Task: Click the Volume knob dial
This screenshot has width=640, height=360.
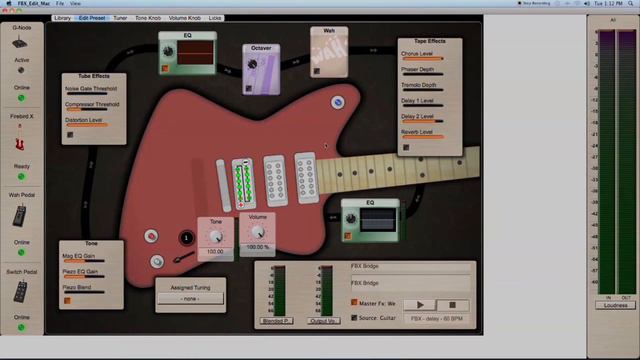Action: 258,231
